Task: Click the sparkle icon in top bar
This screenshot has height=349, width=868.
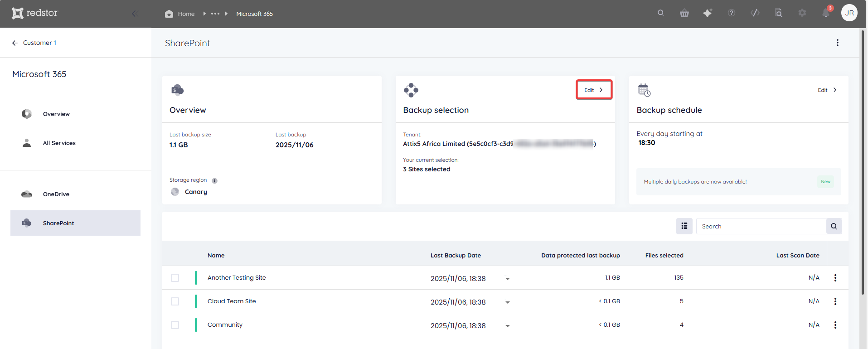Action: tap(708, 13)
